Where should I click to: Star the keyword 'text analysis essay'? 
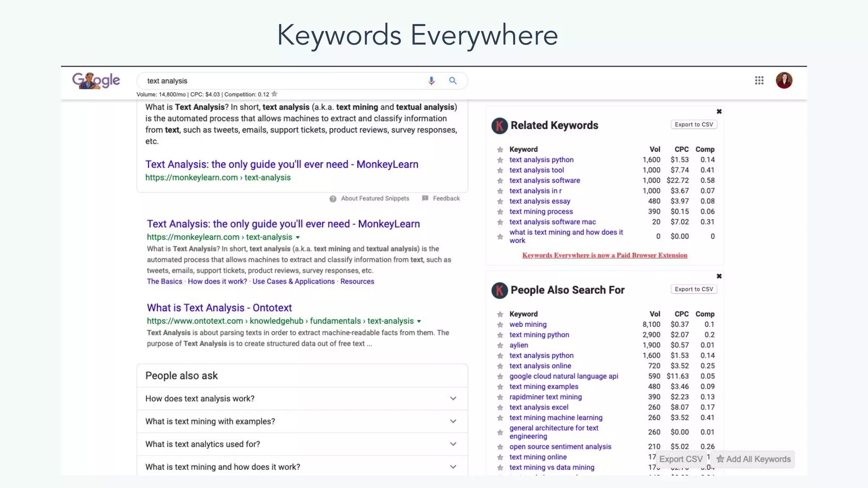click(500, 202)
